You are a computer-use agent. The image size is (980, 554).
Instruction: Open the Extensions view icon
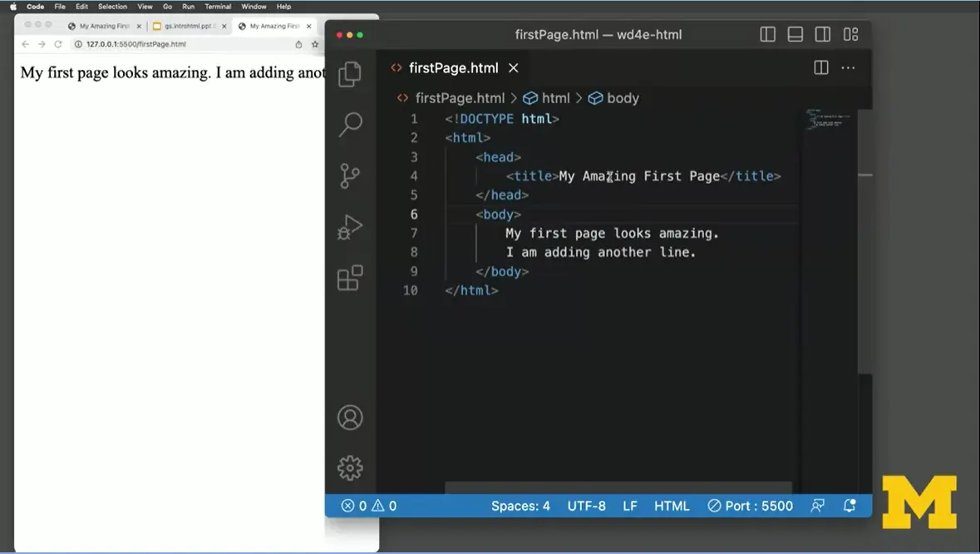(349, 276)
